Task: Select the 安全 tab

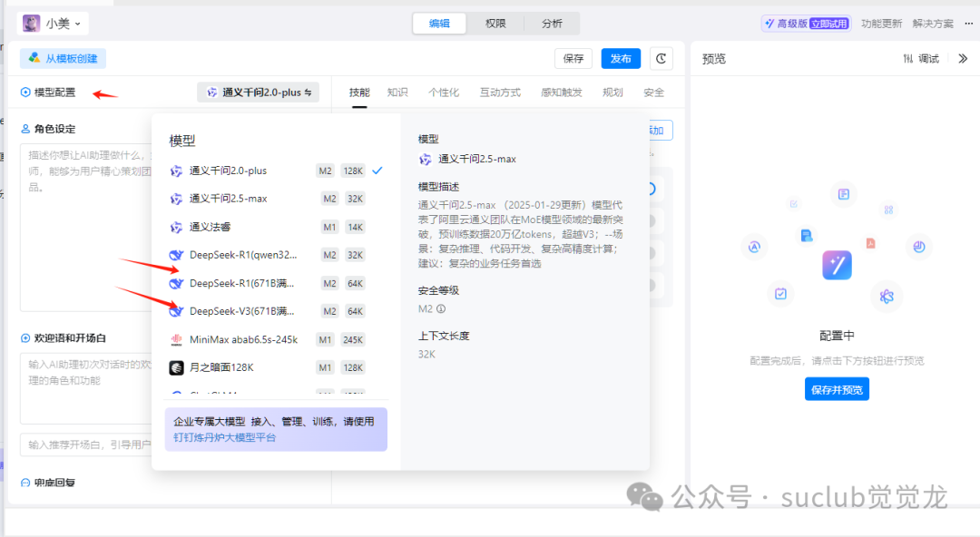Action: tap(653, 93)
